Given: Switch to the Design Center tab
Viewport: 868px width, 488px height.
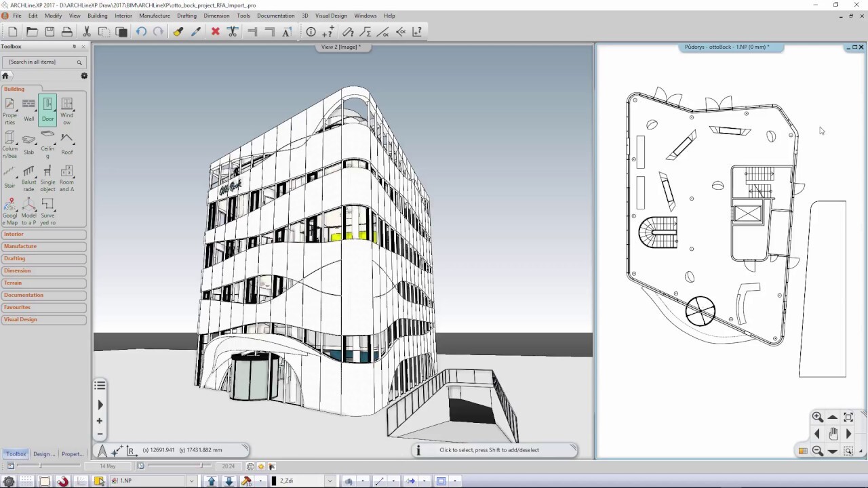Looking at the screenshot, I should pos(44,454).
